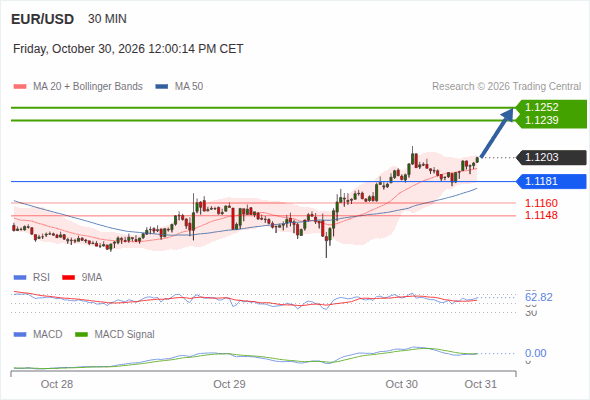The height and width of the screenshot is (400, 590).
Task: Click the 9MA legend label
Action: tap(92, 278)
